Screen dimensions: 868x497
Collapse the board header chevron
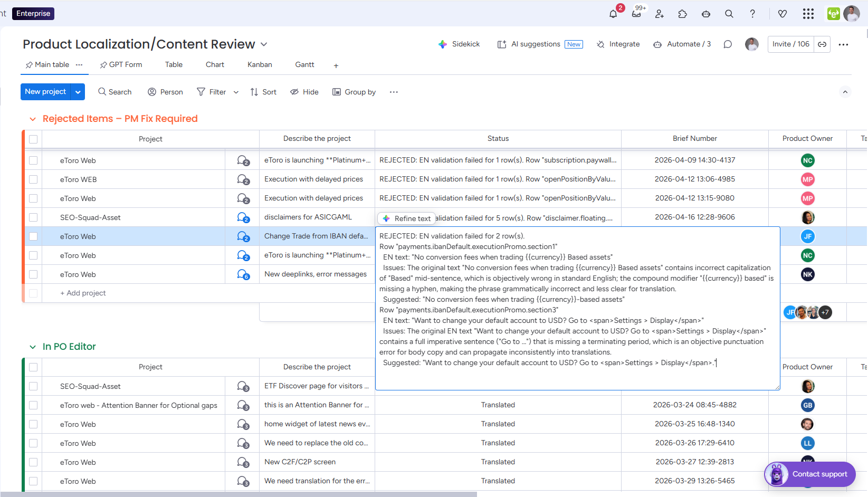coord(845,92)
